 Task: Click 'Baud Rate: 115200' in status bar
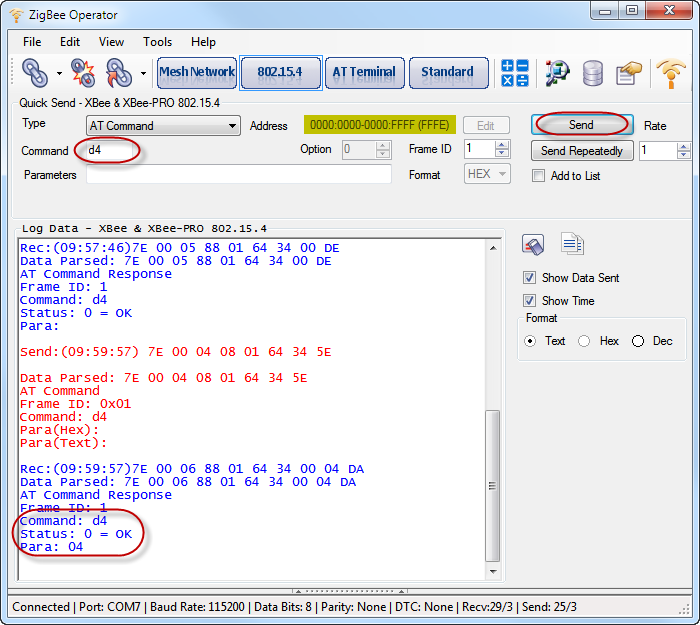[197, 607]
